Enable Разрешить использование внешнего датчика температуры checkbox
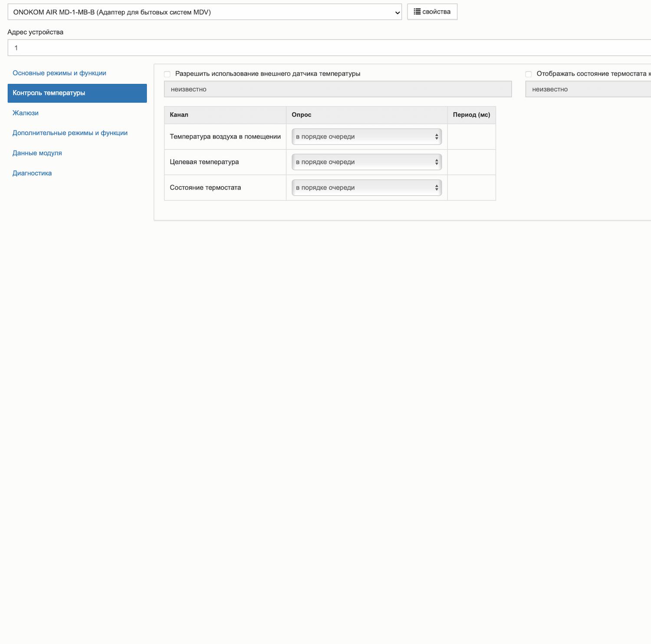The width and height of the screenshot is (651, 644). [167, 74]
